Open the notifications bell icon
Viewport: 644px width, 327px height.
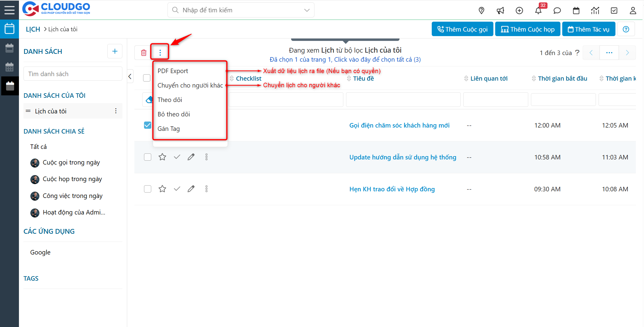[538, 10]
